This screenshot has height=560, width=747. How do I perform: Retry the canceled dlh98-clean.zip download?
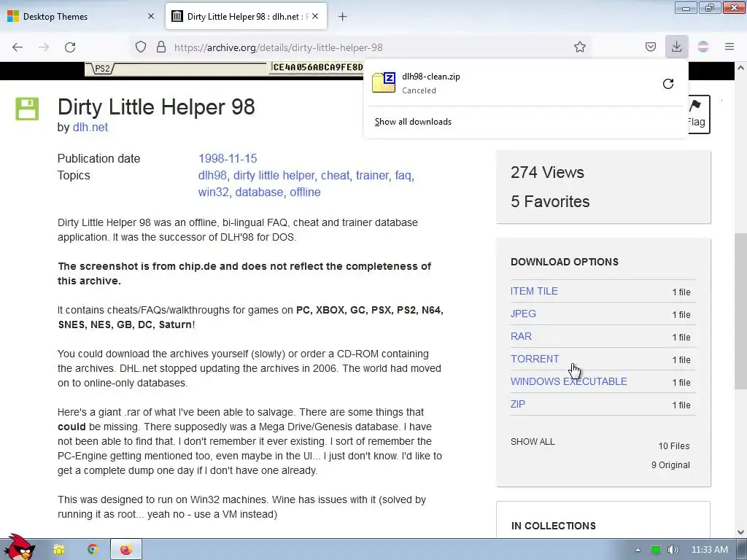pos(668,84)
